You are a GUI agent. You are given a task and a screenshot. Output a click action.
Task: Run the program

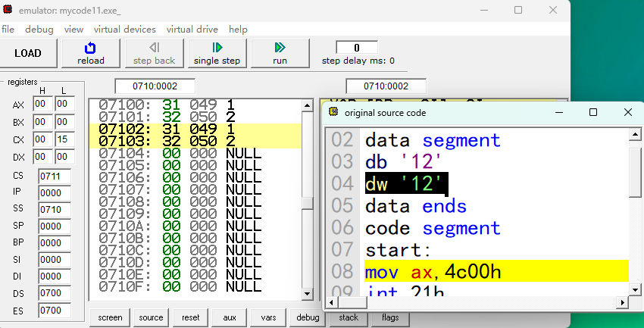[280, 53]
